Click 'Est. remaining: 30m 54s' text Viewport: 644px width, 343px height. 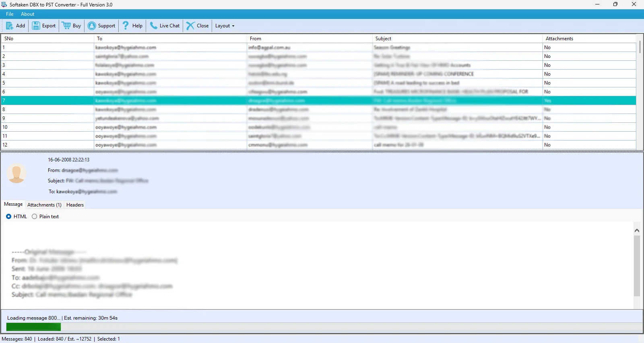91,318
